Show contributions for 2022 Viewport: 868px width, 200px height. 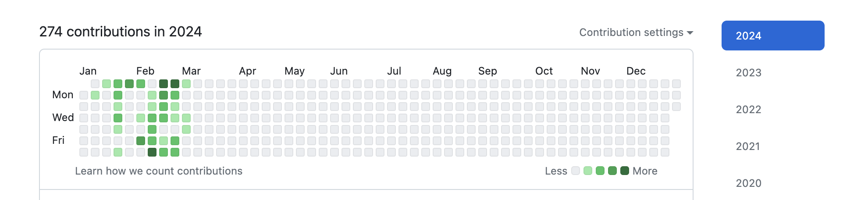tap(748, 109)
